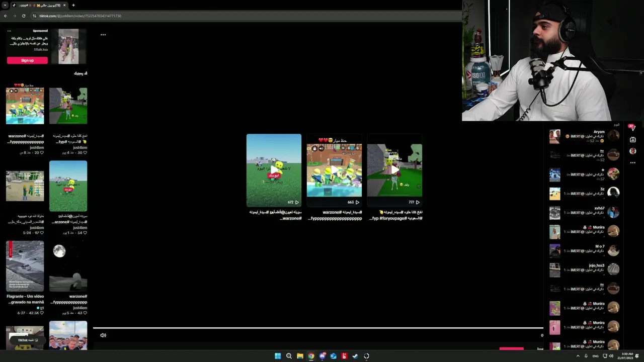Open jojo_hss3's mention notification
The height and width of the screenshot is (362, 644).
[x=584, y=269]
